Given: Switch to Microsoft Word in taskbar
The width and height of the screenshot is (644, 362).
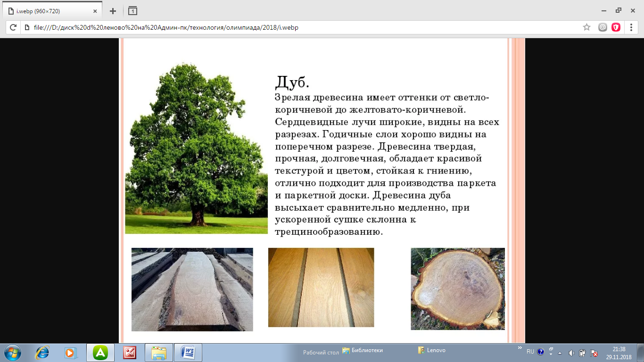Looking at the screenshot, I should [188, 352].
